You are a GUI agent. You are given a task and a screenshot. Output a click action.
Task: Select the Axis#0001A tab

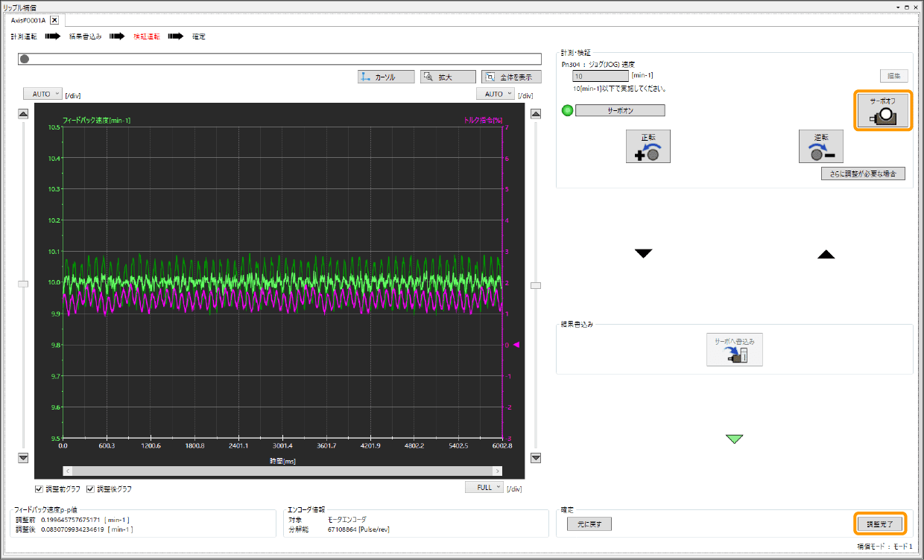(x=27, y=20)
